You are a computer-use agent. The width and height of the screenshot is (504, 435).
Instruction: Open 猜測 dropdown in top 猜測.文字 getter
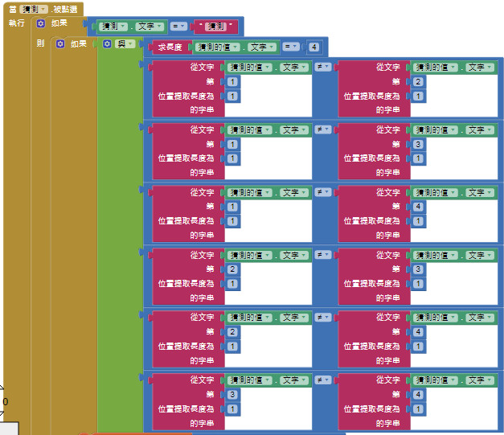click(113, 27)
